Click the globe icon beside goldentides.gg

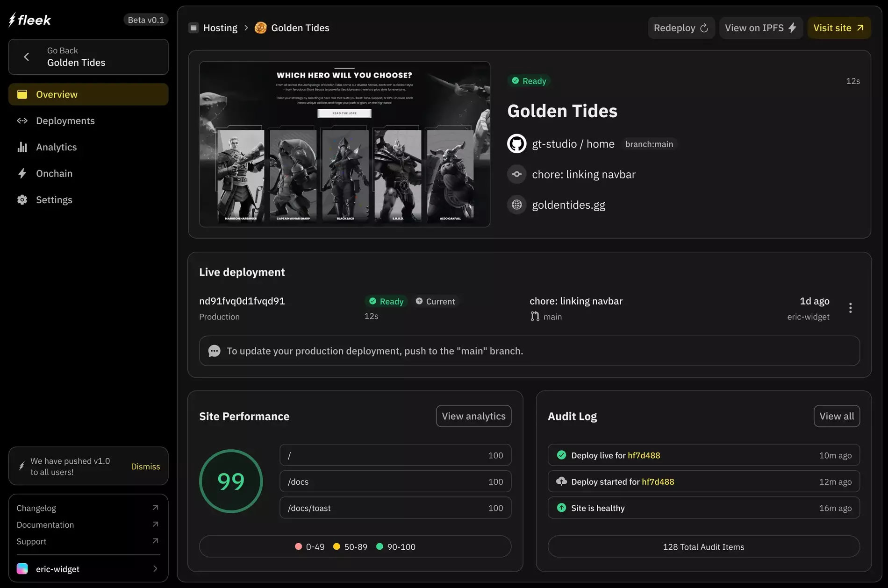click(x=516, y=205)
